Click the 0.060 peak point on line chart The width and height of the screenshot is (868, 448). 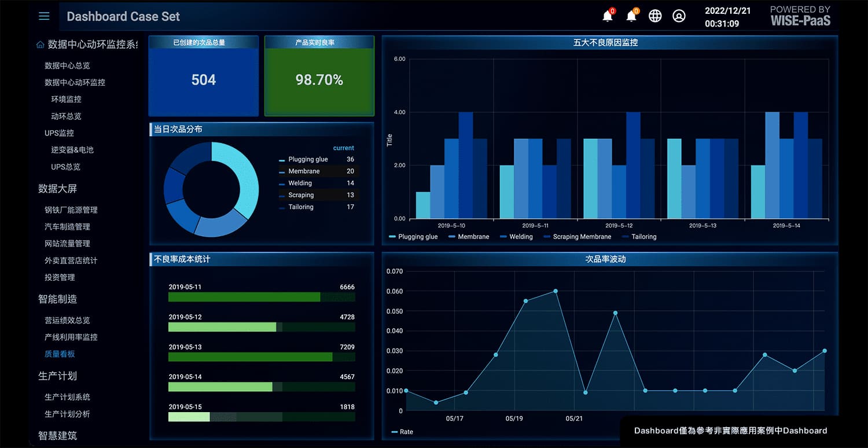click(556, 291)
